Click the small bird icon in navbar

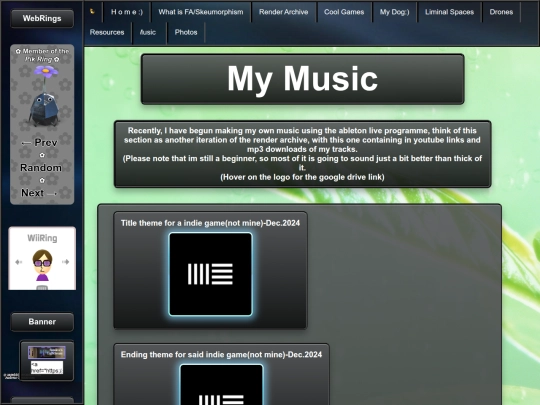[x=92, y=12]
